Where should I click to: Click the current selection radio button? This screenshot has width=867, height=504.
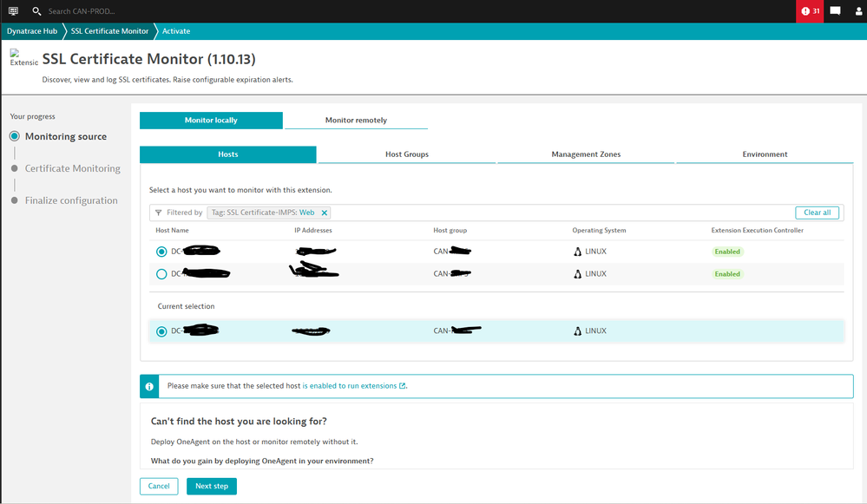[x=161, y=331]
